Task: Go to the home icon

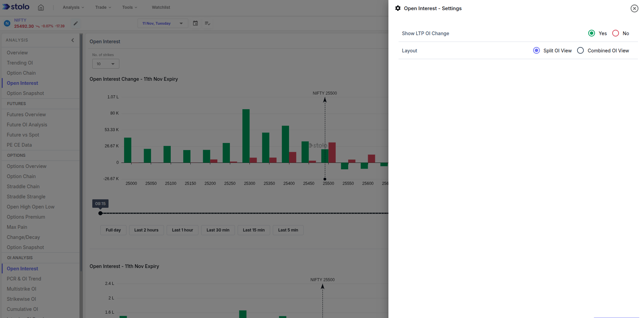Action: click(41, 7)
